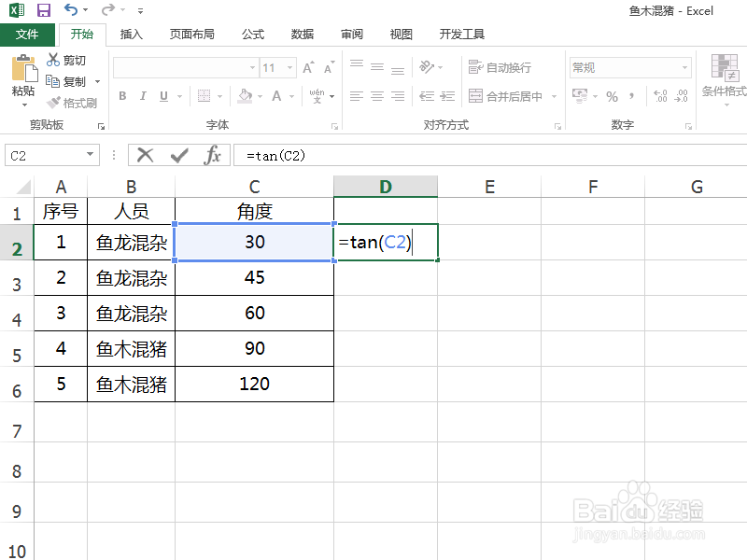
Task: Click the Undo arrow icon
Action: (x=71, y=9)
